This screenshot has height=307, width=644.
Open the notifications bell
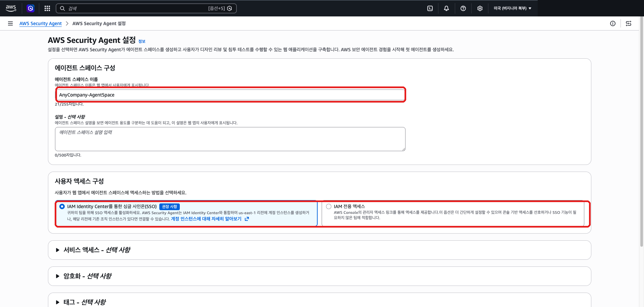[x=446, y=8]
